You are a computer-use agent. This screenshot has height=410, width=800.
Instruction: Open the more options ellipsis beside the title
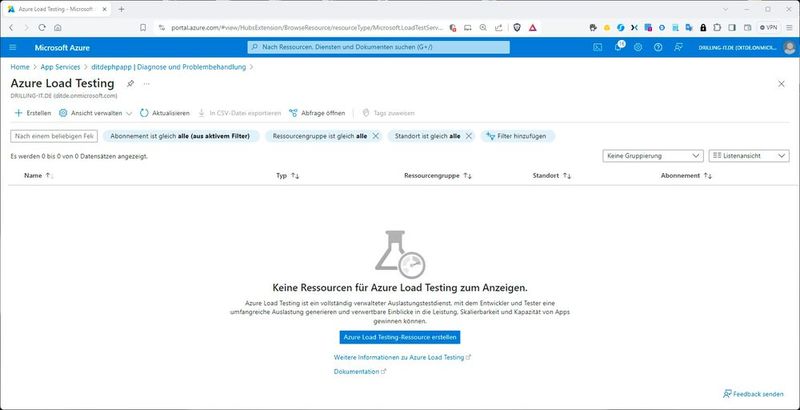pos(146,84)
